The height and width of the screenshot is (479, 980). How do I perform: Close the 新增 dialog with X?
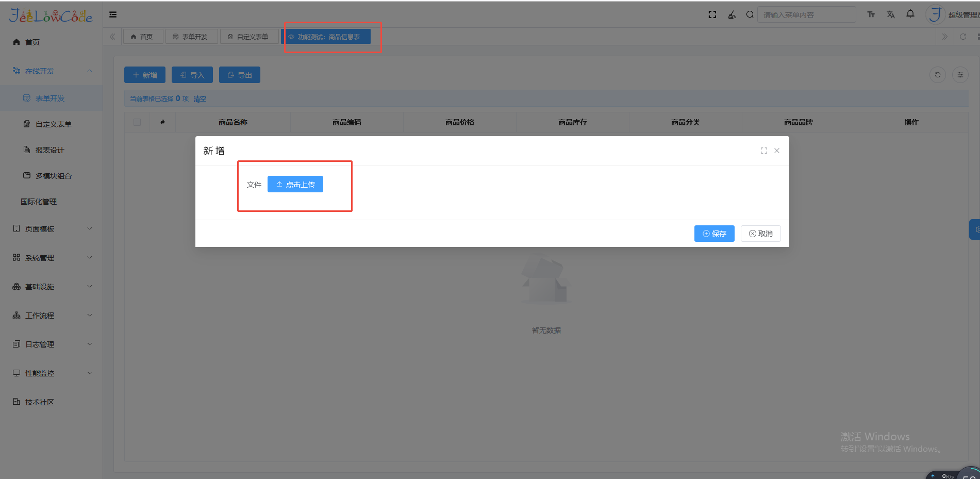point(777,151)
